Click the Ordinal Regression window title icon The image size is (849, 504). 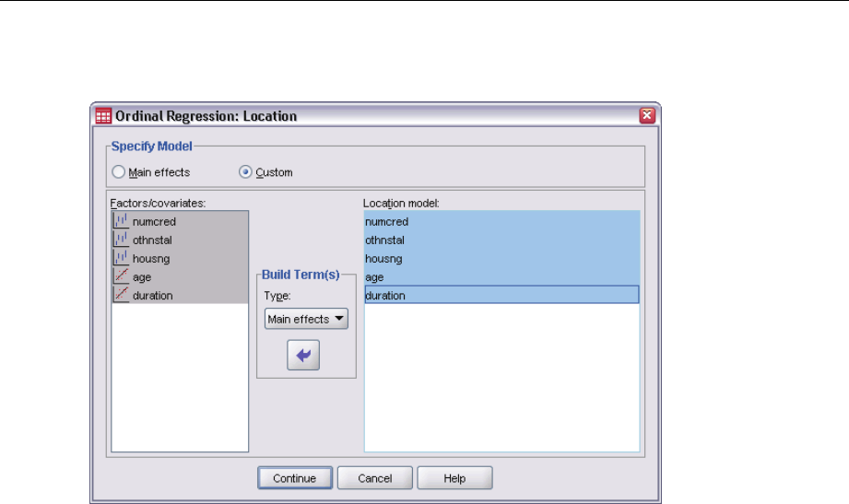pyautogui.click(x=103, y=116)
